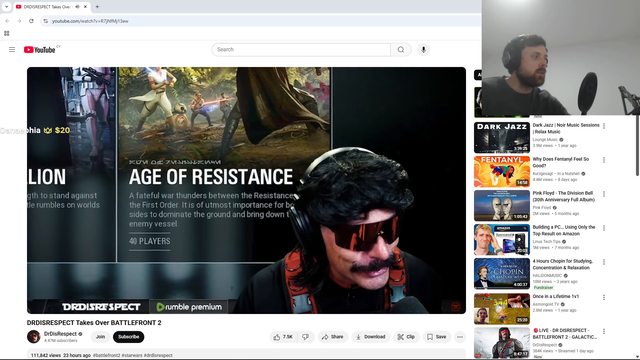Save the video to a playlist
Viewport: 640px width, 360px height.
pyautogui.click(x=436, y=337)
